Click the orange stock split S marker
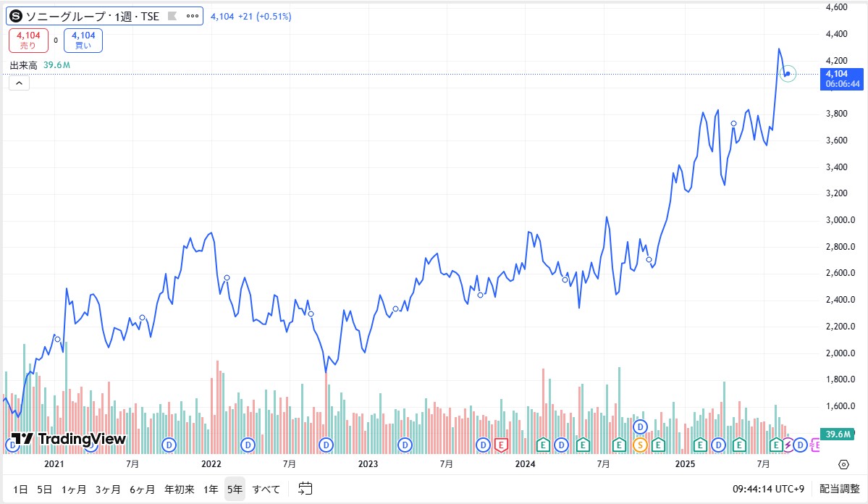Screen dimensions: 868x504 639,445
